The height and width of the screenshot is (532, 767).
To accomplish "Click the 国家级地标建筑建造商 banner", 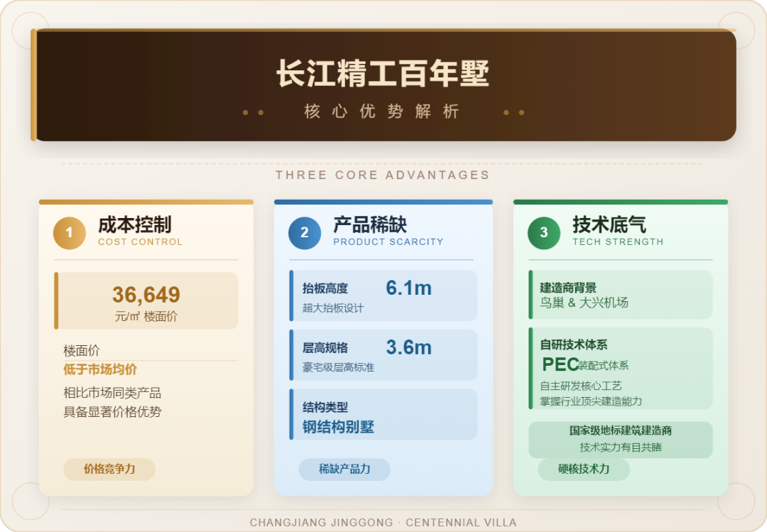I will [620, 439].
